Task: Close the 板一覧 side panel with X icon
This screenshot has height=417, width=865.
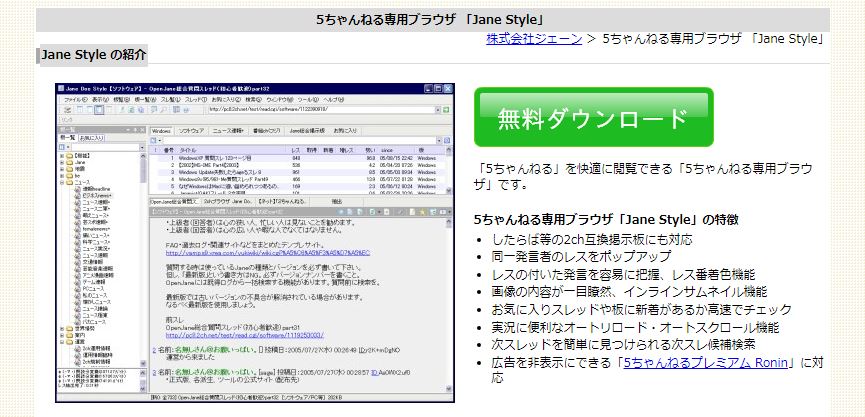Action: coord(143,128)
